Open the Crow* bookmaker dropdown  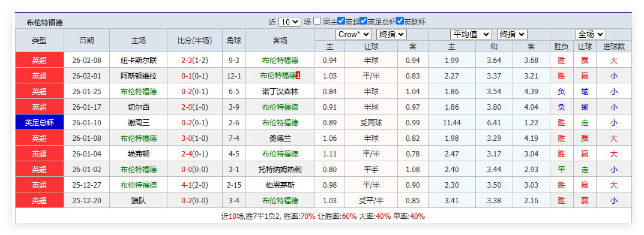point(354,34)
